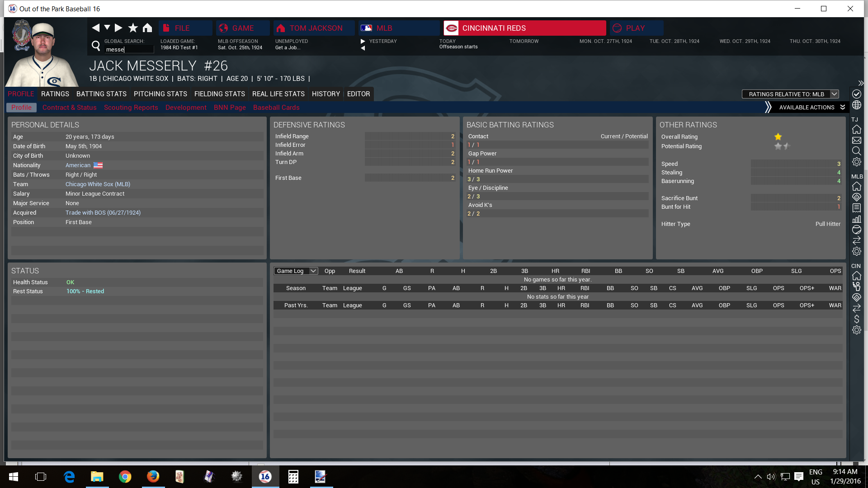Switch to the FIELDING STATS tab
The width and height of the screenshot is (868, 488).
(x=220, y=94)
